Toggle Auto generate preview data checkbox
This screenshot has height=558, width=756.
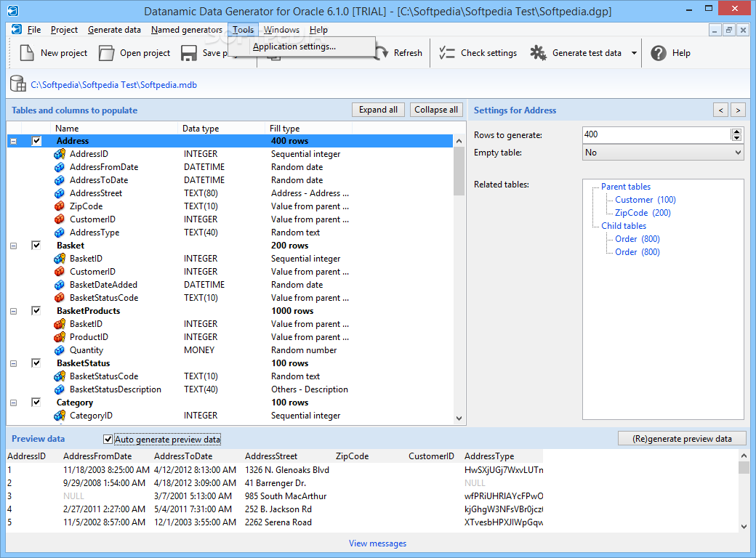click(108, 439)
